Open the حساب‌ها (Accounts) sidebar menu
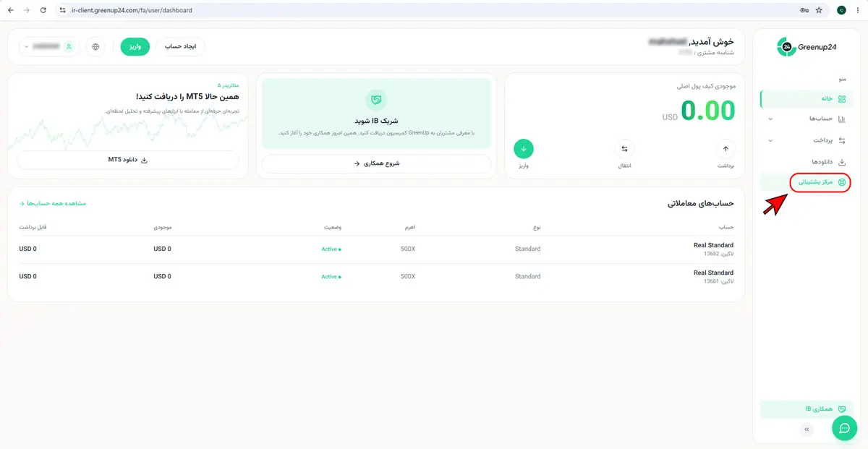The width and height of the screenshot is (868, 449). coord(807,119)
